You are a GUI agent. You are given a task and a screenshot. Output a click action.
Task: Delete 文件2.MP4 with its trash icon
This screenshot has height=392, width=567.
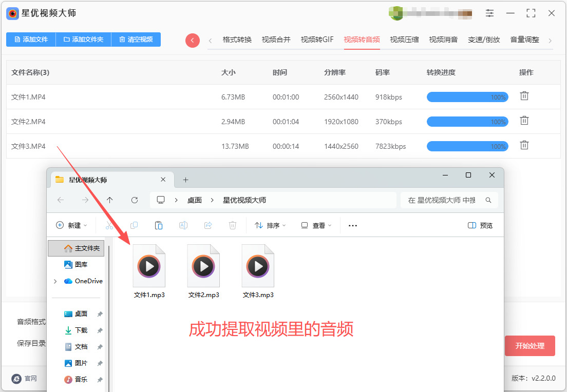524,121
